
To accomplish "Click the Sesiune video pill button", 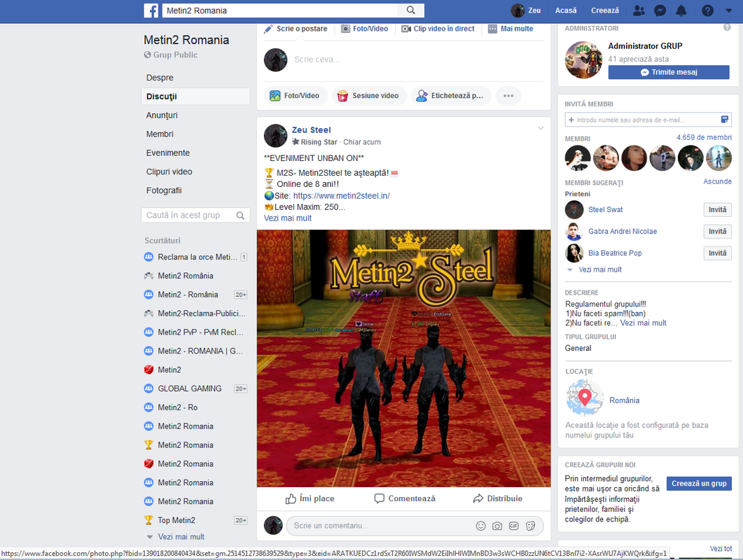I will (369, 96).
